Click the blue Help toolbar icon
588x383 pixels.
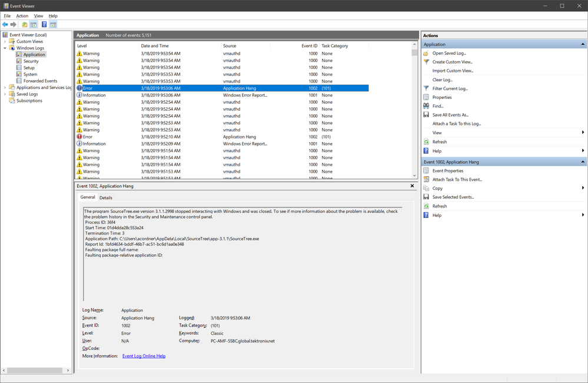pos(44,24)
